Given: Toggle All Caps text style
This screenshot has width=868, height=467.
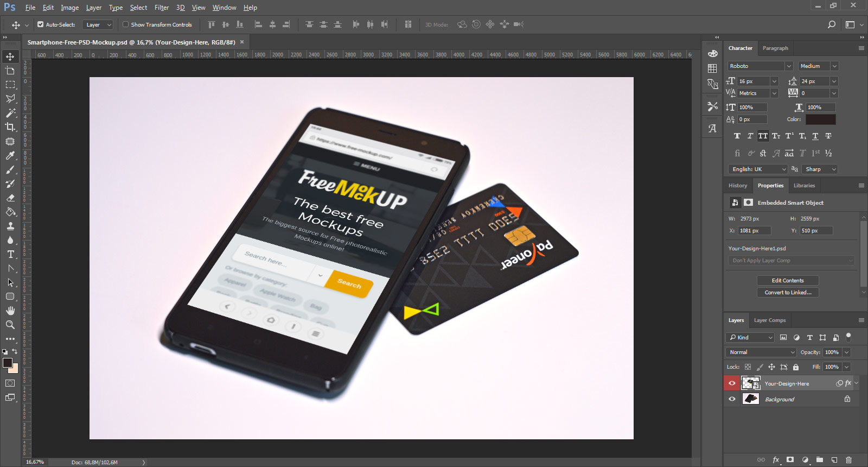Looking at the screenshot, I should (x=763, y=136).
